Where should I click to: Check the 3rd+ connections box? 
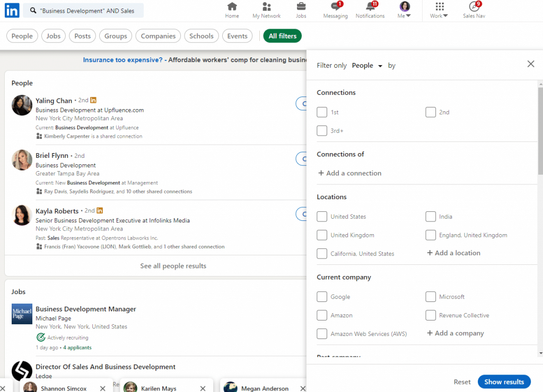coord(322,131)
